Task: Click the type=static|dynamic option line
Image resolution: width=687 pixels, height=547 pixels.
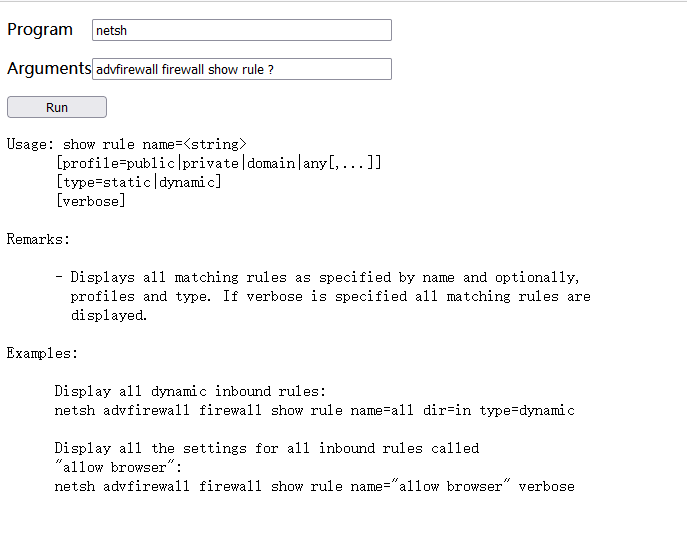Action: (x=139, y=182)
